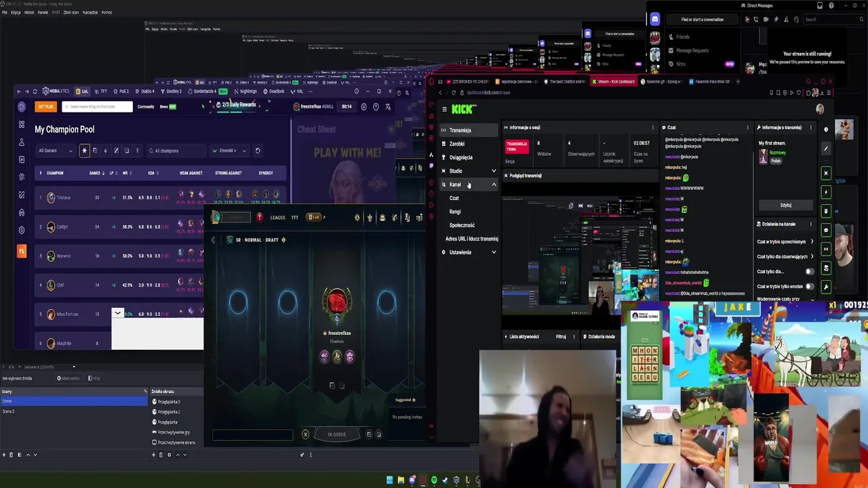Open Spotify on the Windows taskbar
868x488 pixels.
coord(434,481)
